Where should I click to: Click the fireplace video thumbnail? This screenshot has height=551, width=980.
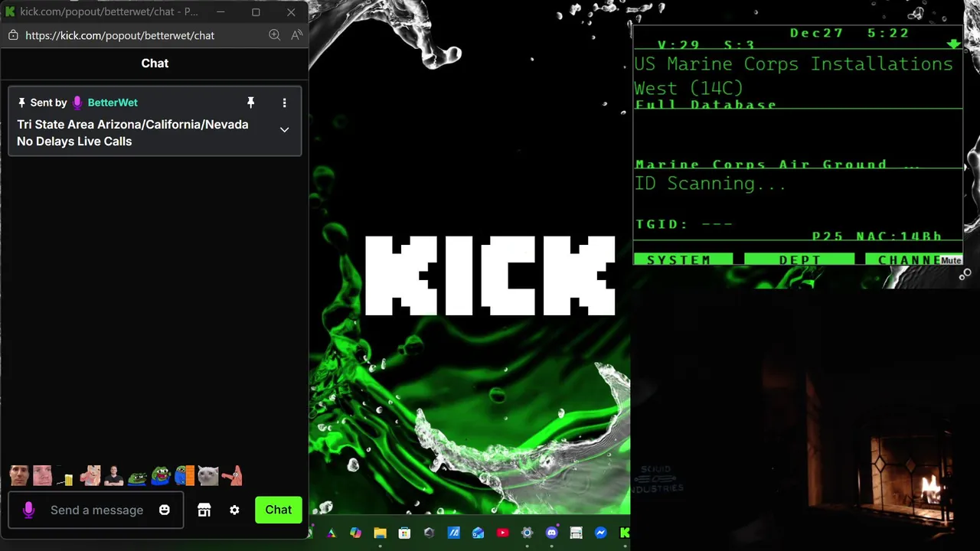(805, 419)
